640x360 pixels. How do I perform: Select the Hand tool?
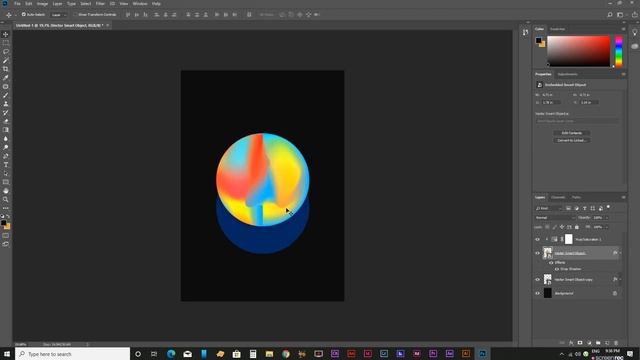point(6,191)
